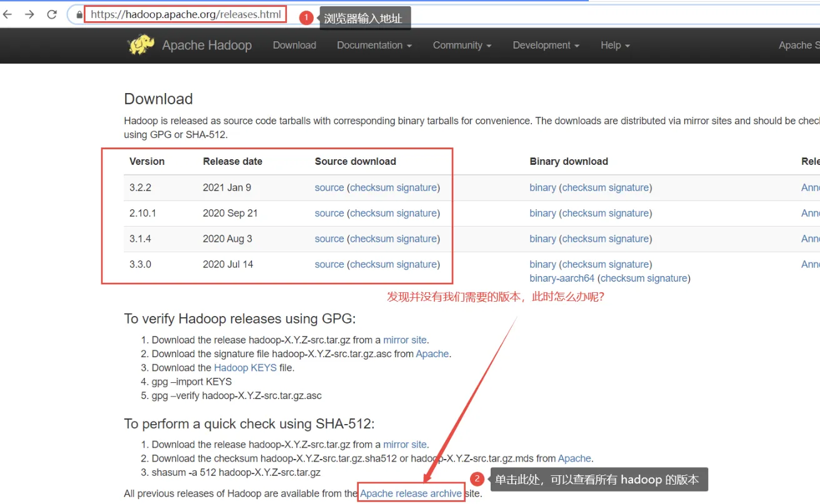Select the 2020 Aug 3 release date
The image size is (820, 504).
point(227,239)
